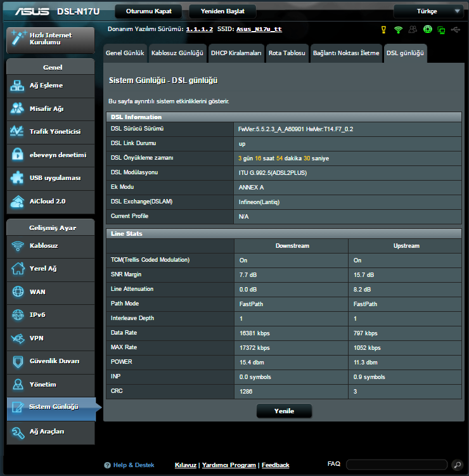The height and width of the screenshot is (476, 469).
Task: Click the Help & Destek question icon
Action: 107,465
